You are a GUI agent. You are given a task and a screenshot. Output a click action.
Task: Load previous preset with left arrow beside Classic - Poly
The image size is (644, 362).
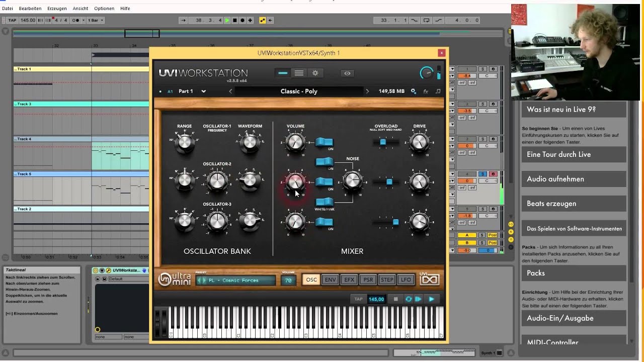(x=230, y=92)
